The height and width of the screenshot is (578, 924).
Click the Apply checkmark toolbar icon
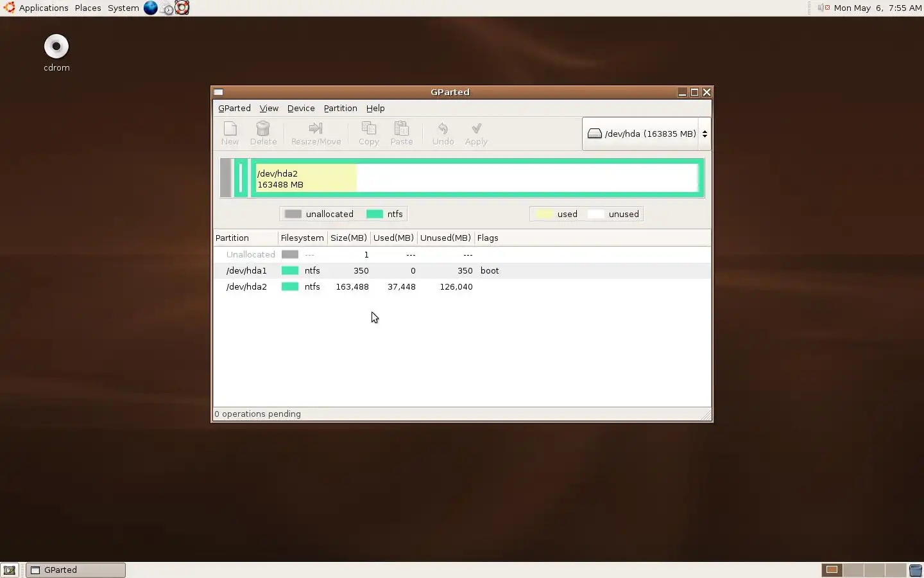pyautogui.click(x=476, y=134)
